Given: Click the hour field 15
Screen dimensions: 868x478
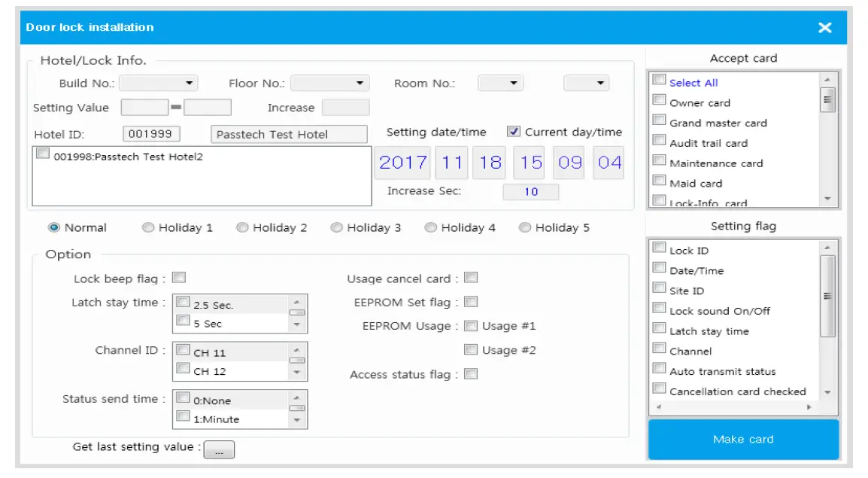Looking at the screenshot, I should pyautogui.click(x=530, y=163).
